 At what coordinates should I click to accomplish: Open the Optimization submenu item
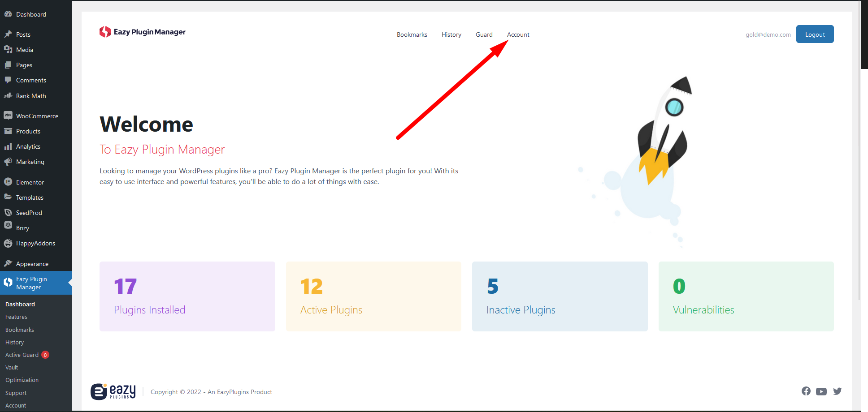pyautogui.click(x=22, y=380)
